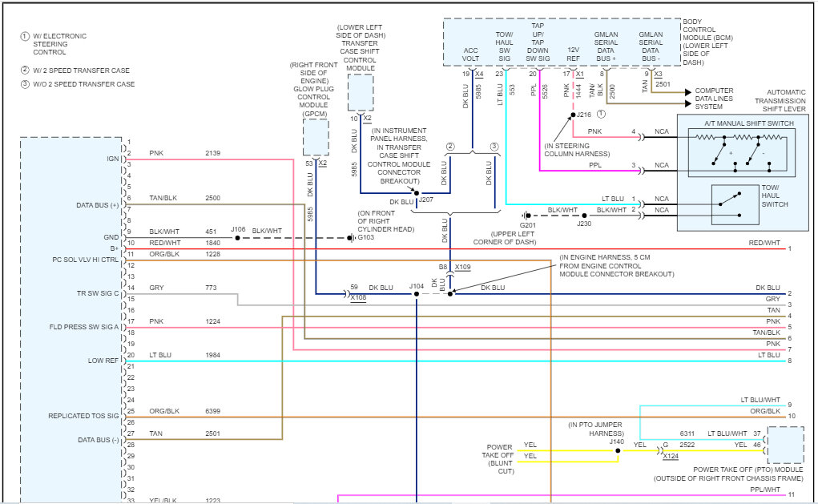The width and height of the screenshot is (818, 504).
Task: Click the PC SOL VLV HI CTRL pin label
Action: click(x=86, y=260)
